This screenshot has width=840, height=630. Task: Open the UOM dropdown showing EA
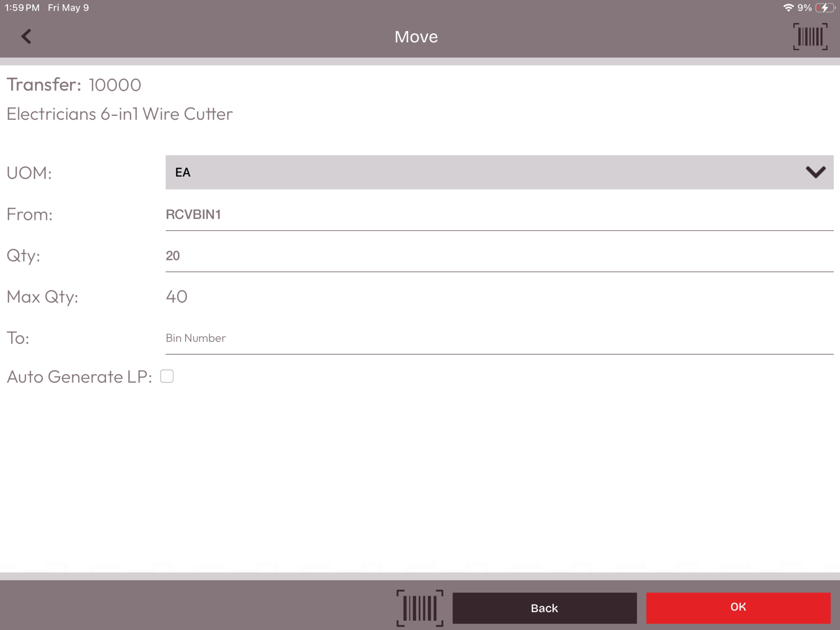[499, 172]
